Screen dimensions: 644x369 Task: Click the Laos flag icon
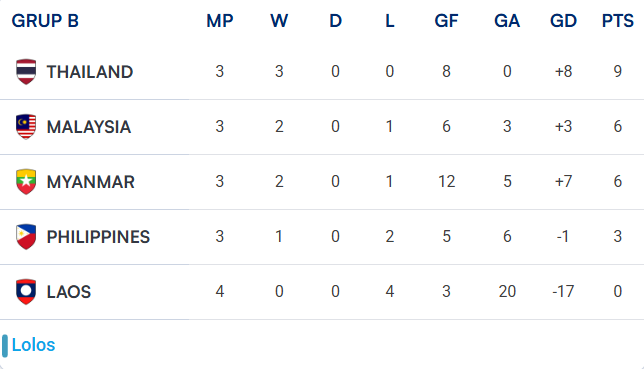point(26,292)
